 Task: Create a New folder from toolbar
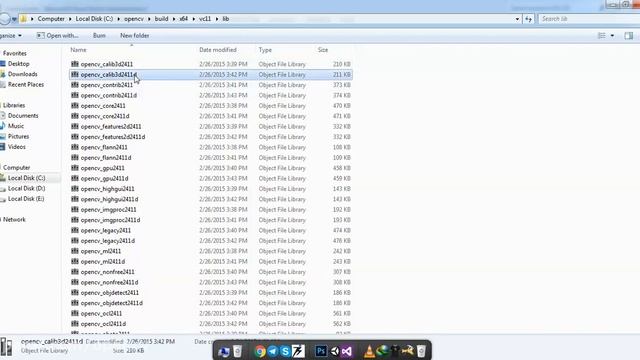click(x=135, y=36)
